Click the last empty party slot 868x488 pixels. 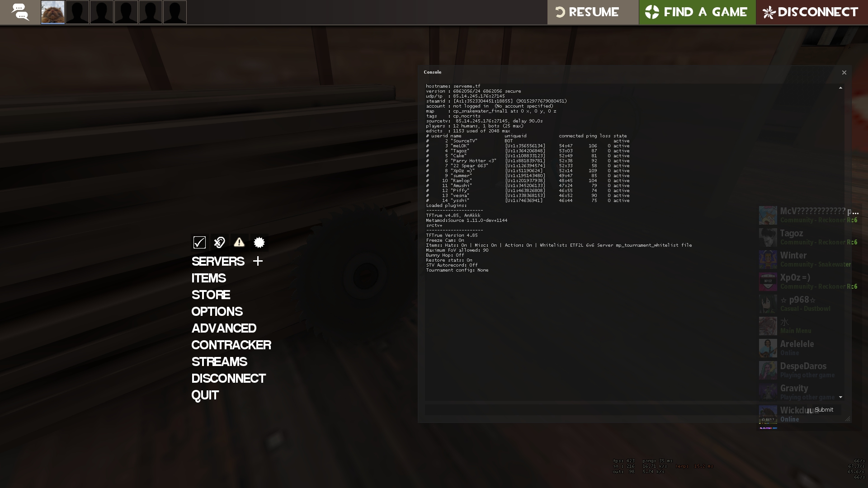click(x=175, y=12)
